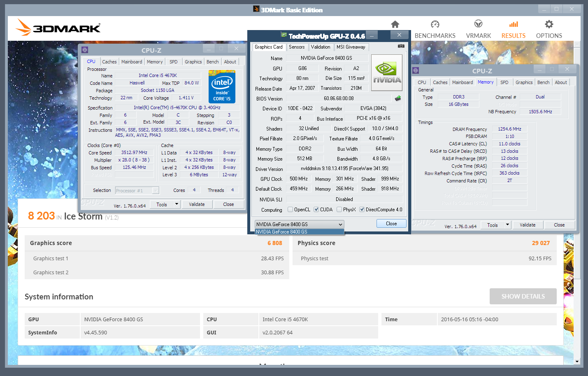Click Graphics test 2 row

click(157, 272)
